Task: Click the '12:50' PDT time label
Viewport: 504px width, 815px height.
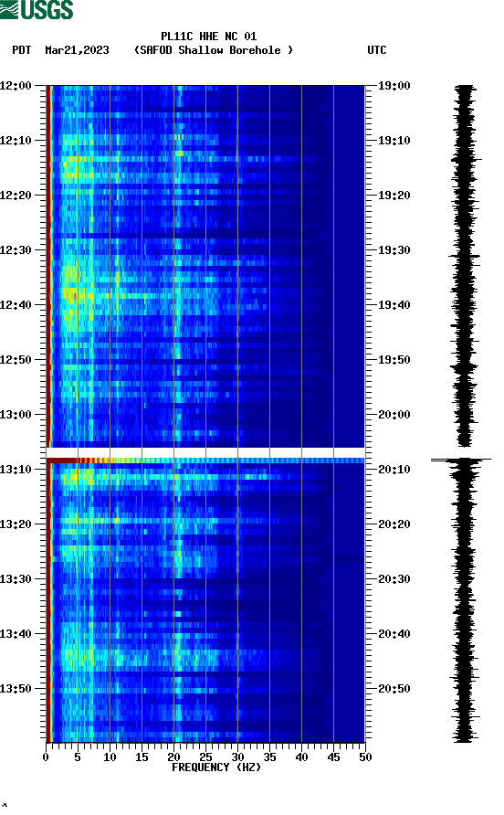Action: 16,360
